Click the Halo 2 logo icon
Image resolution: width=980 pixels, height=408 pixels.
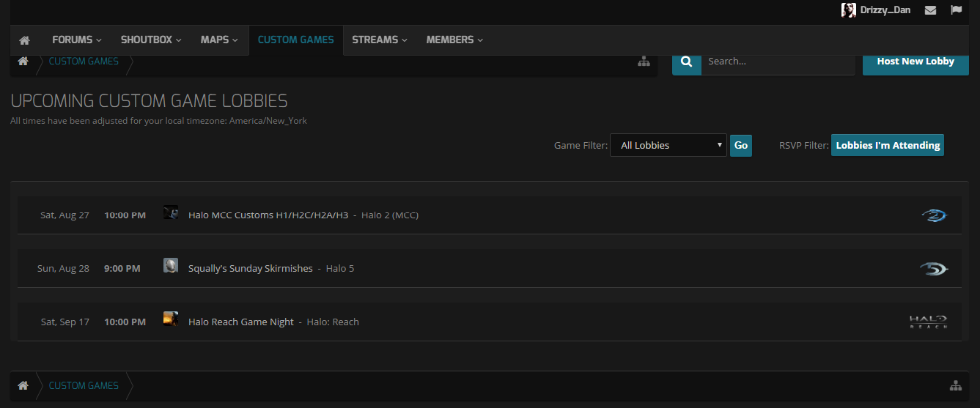[934, 215]
